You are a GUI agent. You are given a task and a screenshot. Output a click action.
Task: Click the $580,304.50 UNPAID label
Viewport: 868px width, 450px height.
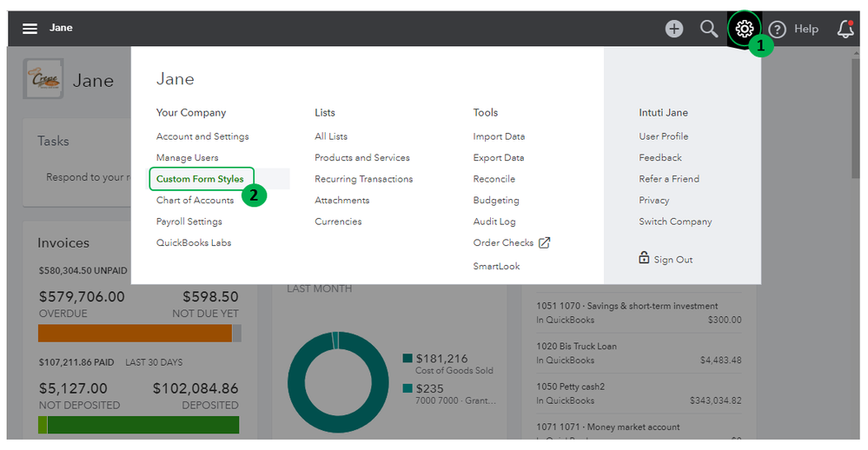(x=83, y=271)
